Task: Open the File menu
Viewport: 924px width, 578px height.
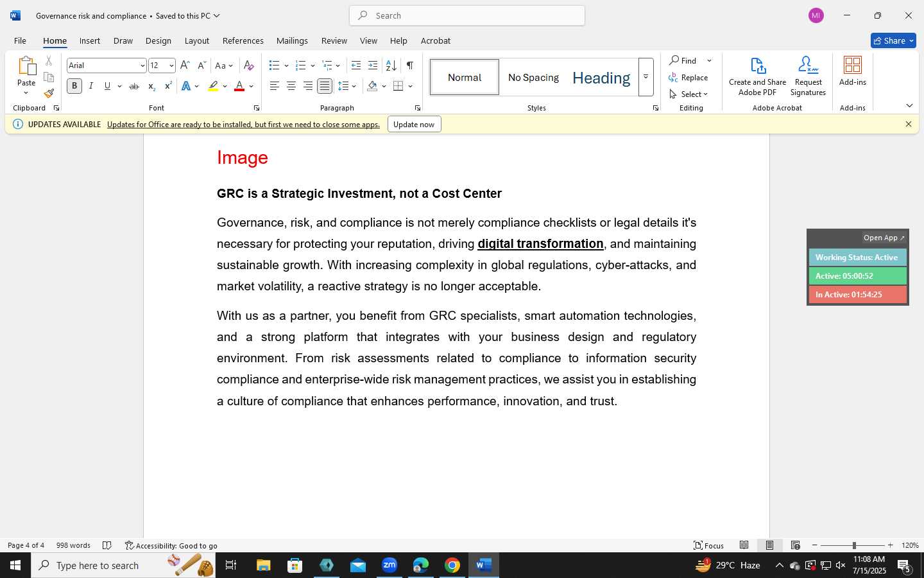Action: [20, 40]
